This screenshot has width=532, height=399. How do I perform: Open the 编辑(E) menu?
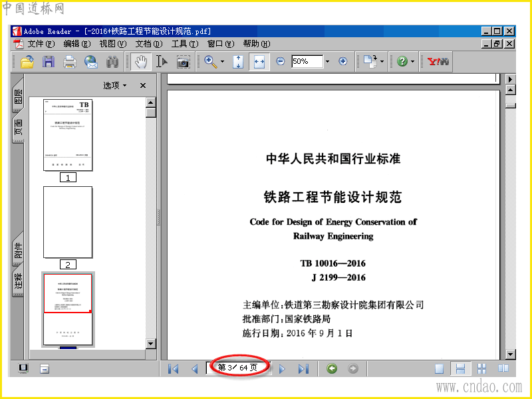point(77,44)
